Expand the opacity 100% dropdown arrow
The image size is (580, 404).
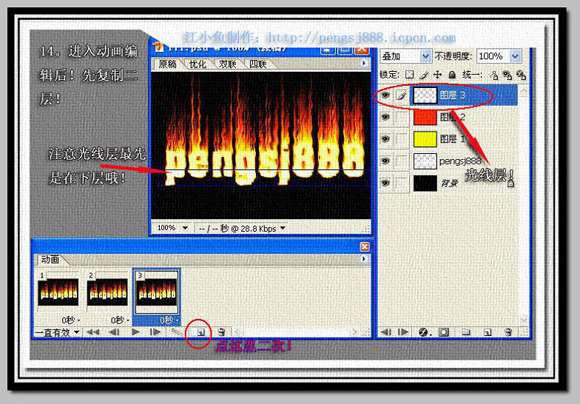[x=515, y=56]
